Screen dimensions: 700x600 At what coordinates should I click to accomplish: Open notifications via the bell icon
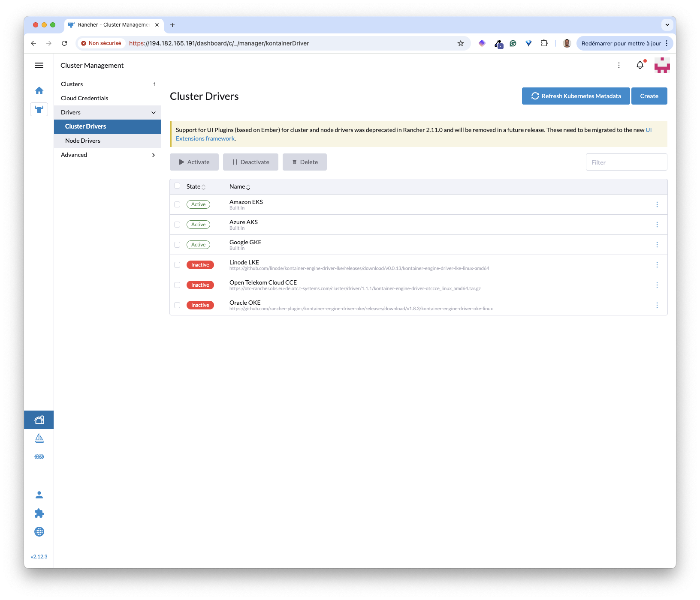(640, 65)
